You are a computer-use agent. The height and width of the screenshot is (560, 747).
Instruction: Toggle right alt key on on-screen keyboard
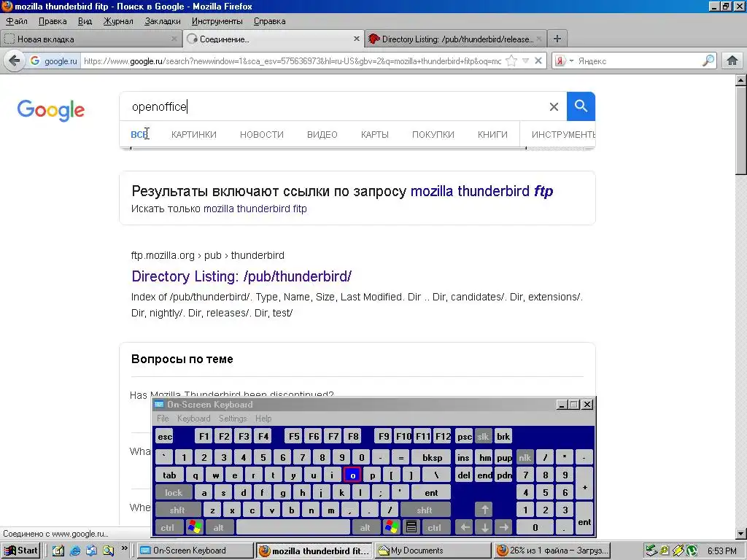tap(365, 527)
